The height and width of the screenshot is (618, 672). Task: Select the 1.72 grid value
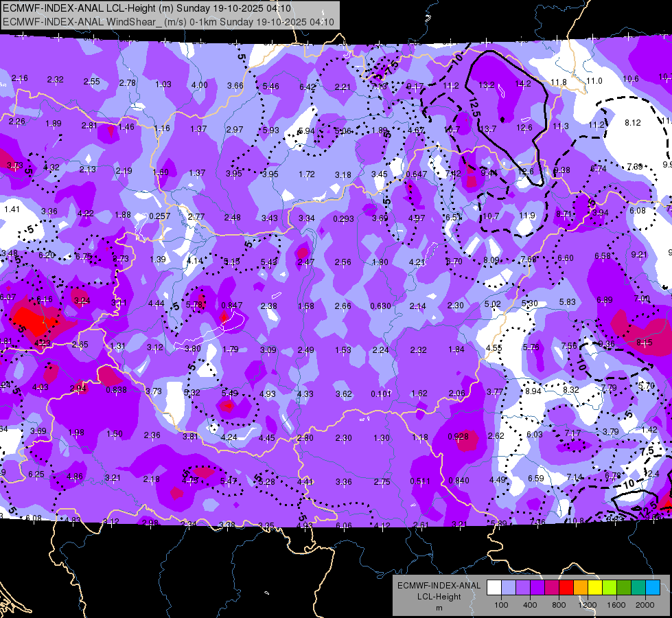point(307,174)
